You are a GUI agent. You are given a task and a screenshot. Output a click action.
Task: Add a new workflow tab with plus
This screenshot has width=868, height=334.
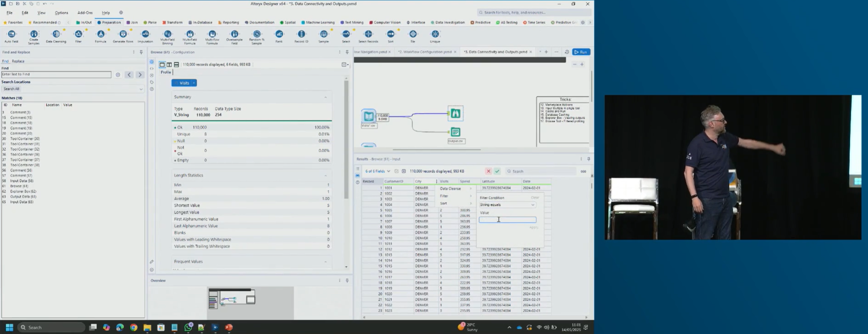pos(546,52)
